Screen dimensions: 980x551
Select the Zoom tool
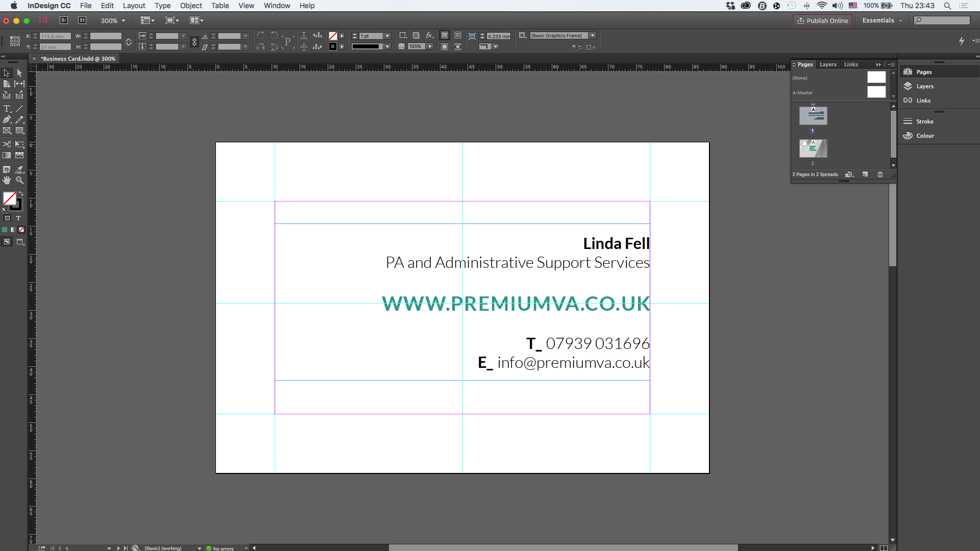tap(19, 180)
